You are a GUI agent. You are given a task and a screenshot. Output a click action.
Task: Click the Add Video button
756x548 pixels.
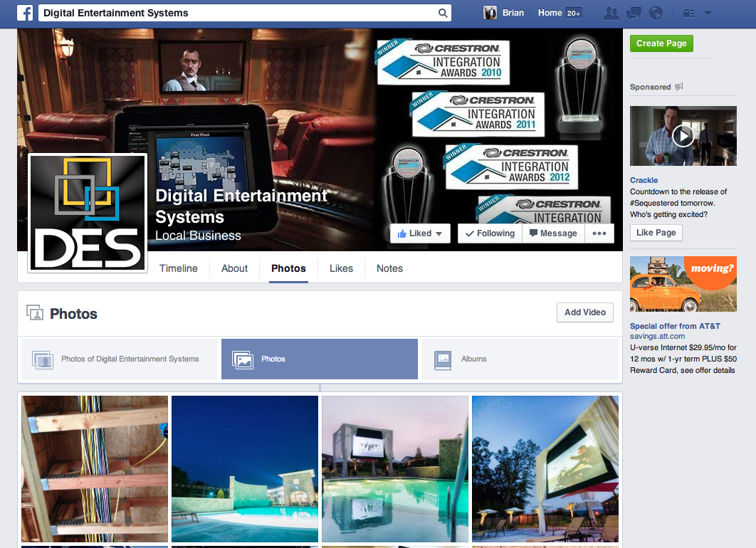(584, 312)
